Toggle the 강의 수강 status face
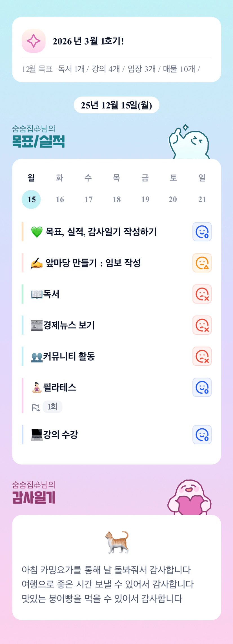Viewport: 233px width, 644px height. 202,435
